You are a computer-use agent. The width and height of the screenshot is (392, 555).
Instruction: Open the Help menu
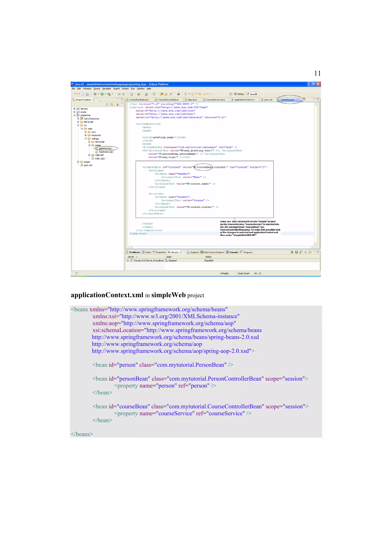click(149, 89)
